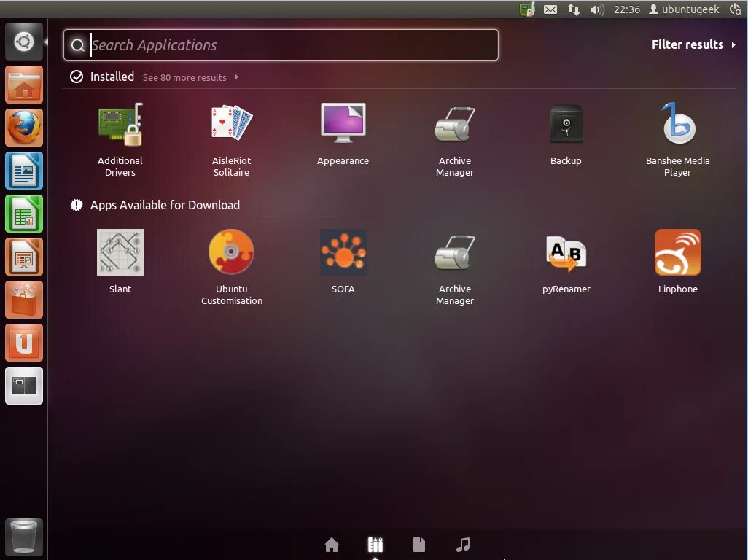748x560 pixels.
Task: Open the session power menu icon
Action: coord(735,9)
